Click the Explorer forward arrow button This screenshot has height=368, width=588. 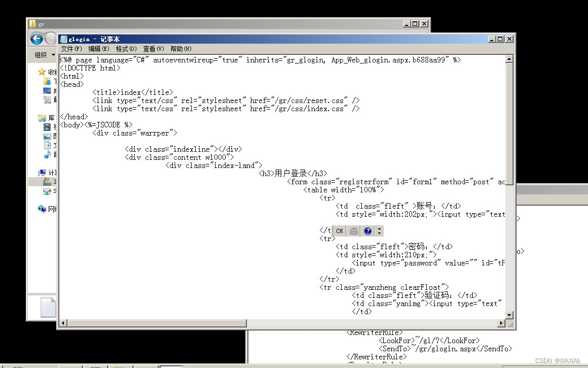point(50,38)
